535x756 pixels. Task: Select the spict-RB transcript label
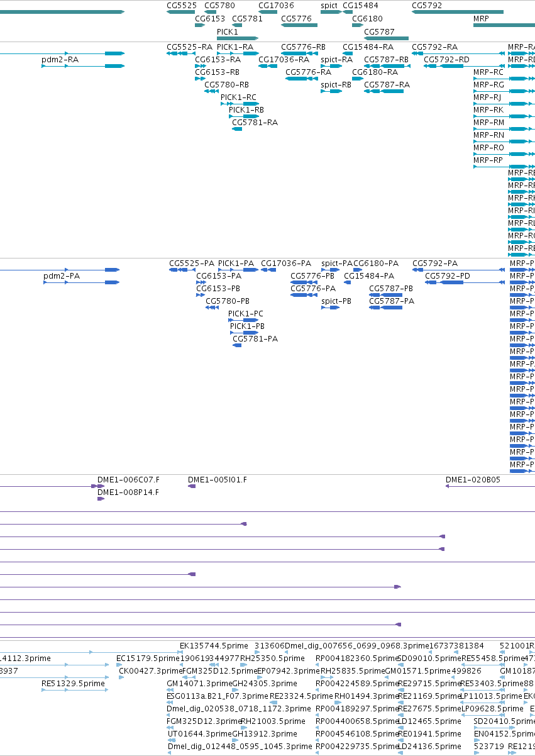click(x=336, y=85)
